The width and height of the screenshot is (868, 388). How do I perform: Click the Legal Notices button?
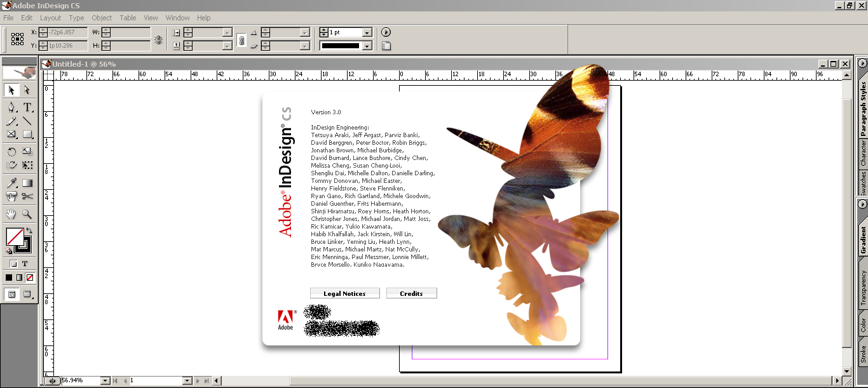click(344, 293)
